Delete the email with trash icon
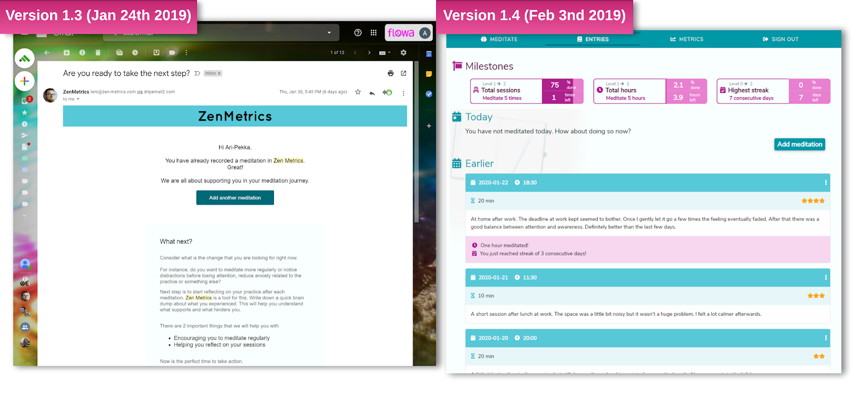 (98, 53)
